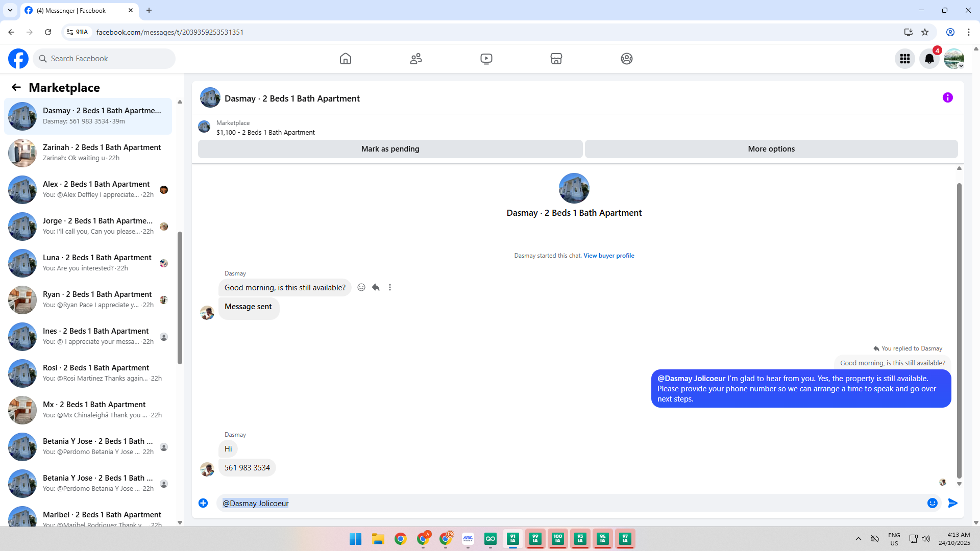Open Jorge's apartment conversation
This screenshot has width=980, height=551.
tap(88, 227)
